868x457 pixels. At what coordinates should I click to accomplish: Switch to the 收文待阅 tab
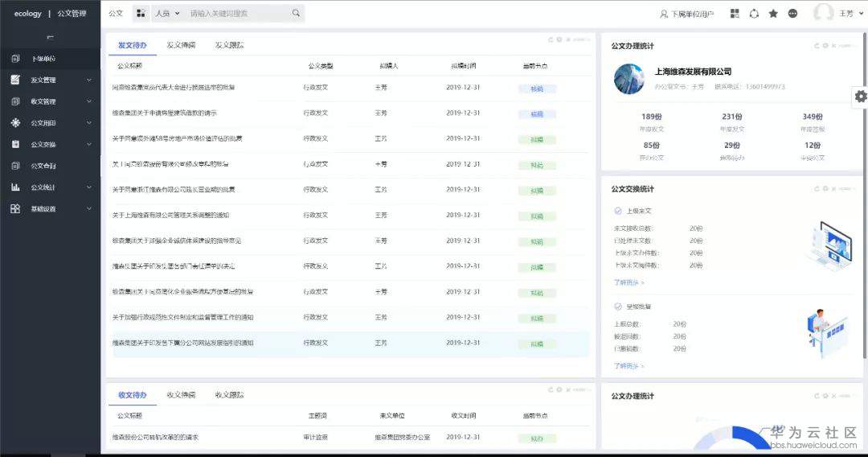(x=181, y=395)
